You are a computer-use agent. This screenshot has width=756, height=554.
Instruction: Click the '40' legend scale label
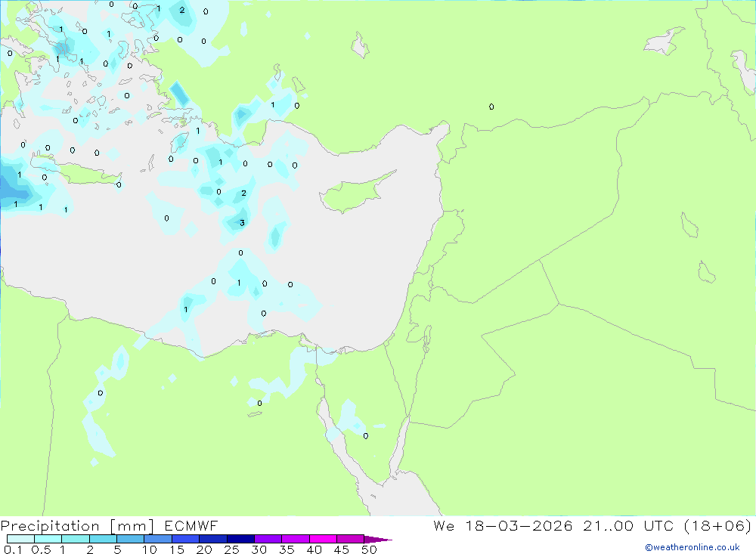(314, 549)
